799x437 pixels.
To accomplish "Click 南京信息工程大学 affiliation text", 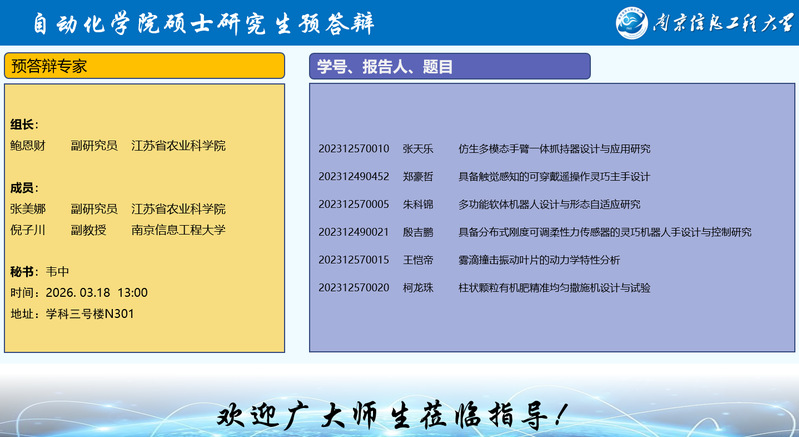I will pos(178,230).
